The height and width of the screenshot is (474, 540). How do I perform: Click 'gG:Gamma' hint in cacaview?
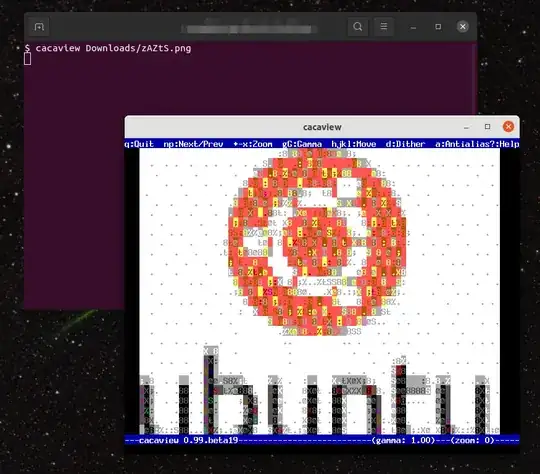click(302, 144)
